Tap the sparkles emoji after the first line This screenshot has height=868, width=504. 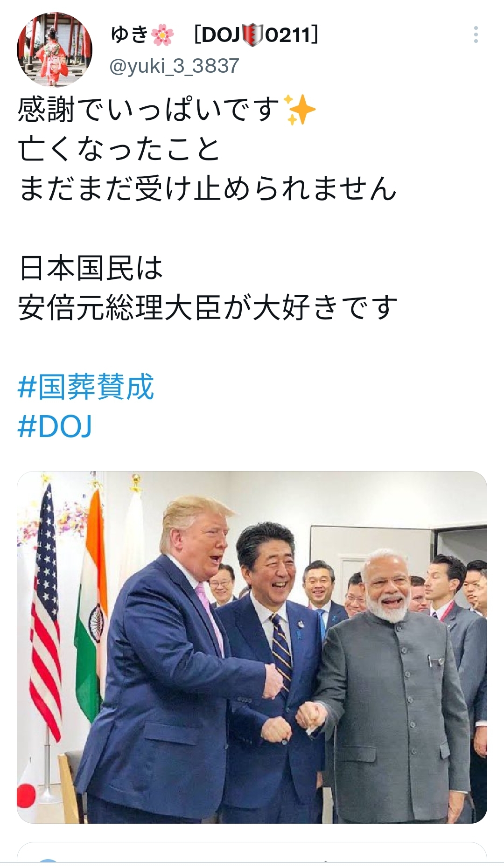300,110
